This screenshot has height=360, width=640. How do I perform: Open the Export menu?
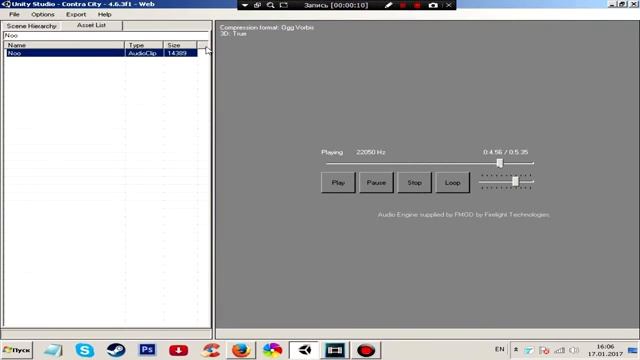[x=76, y=14]
